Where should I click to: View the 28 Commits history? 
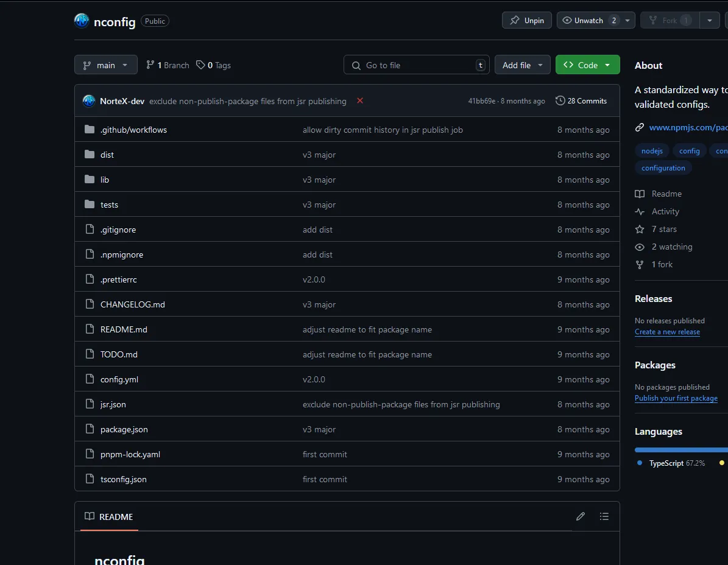(581, 100)
